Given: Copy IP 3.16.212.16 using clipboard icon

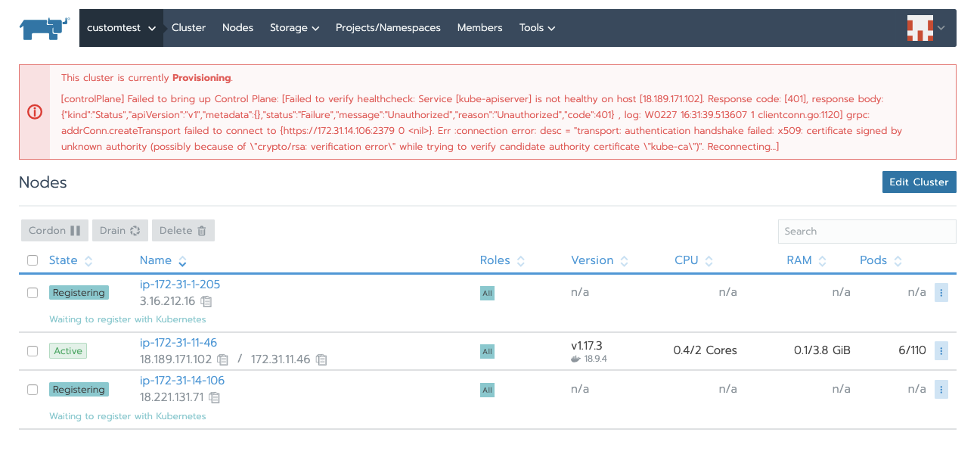Looking at the screenshot, I should pyautogui.click(x=207, y=301).
